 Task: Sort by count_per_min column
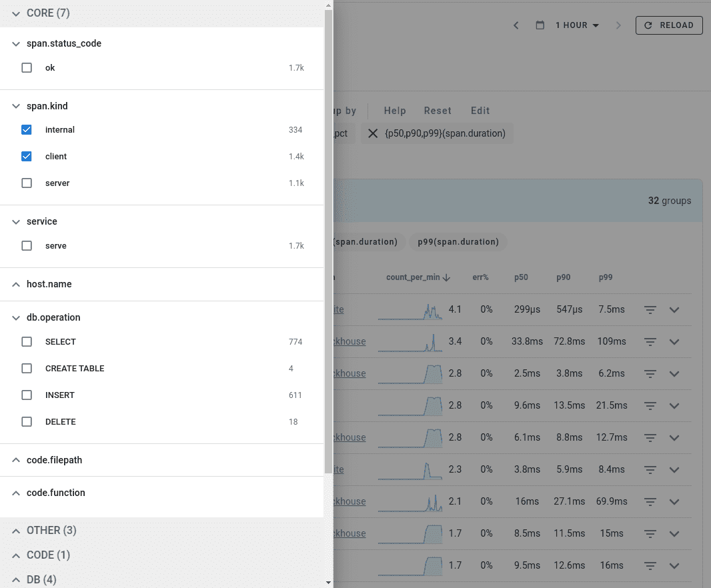(418, 277)
